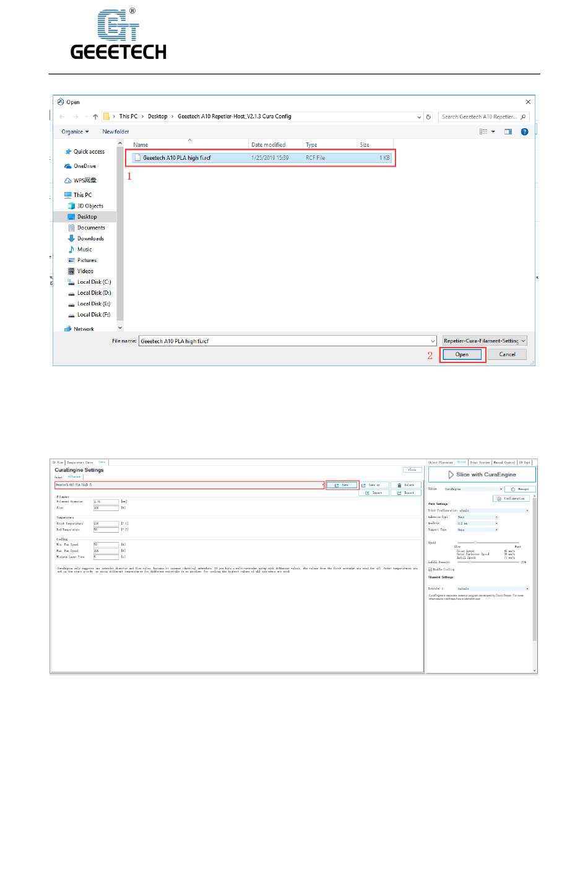Sort files by Name column
Viewport: 588px width, 879px height.
coord(141,145)
